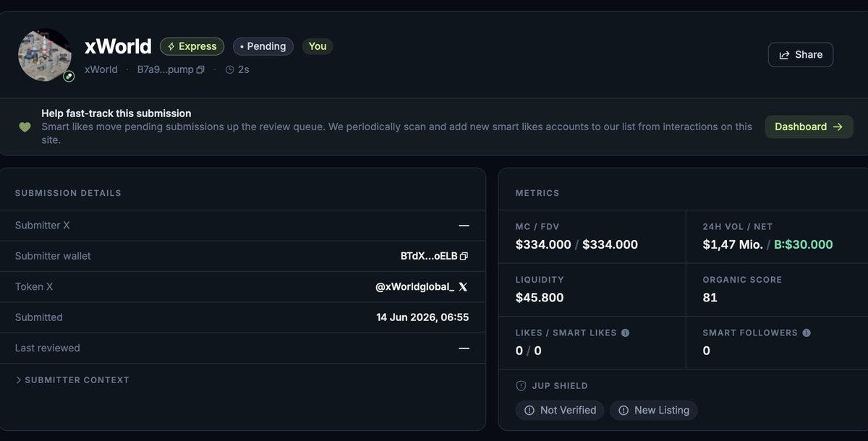
Task: Click the info icon next to Smart Followers
Action: coord(807,333)
